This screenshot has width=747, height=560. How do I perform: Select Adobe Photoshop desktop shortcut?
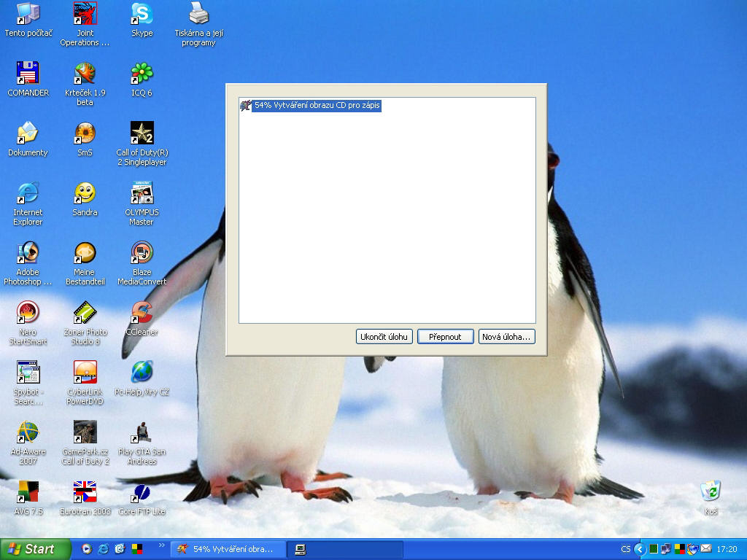pos(28,253)
